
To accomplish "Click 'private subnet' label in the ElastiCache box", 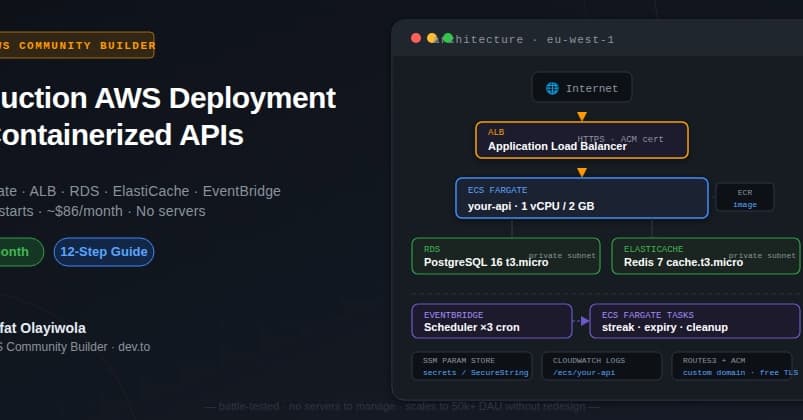I will coord(762,255).
